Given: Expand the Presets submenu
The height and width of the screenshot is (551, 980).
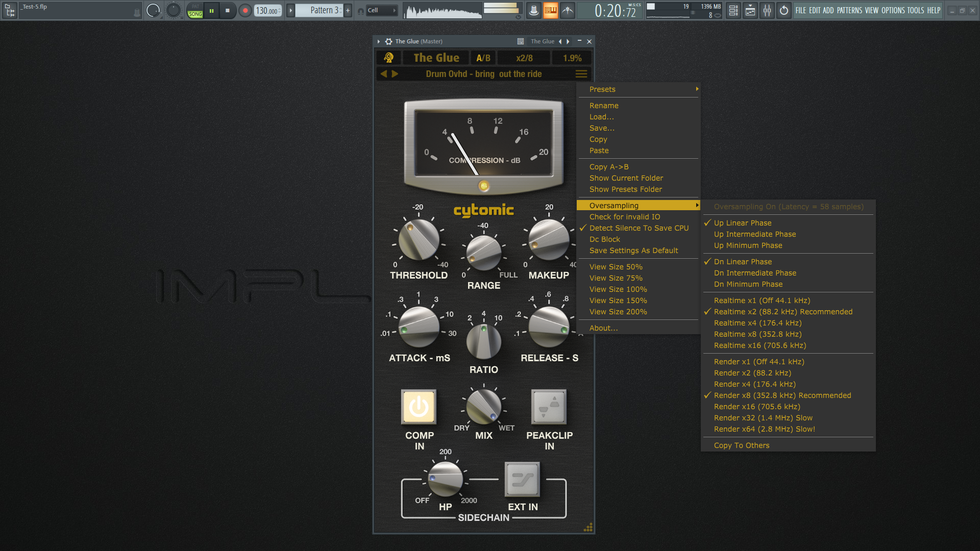Looking at the screenshot, I should pos(640,89).
